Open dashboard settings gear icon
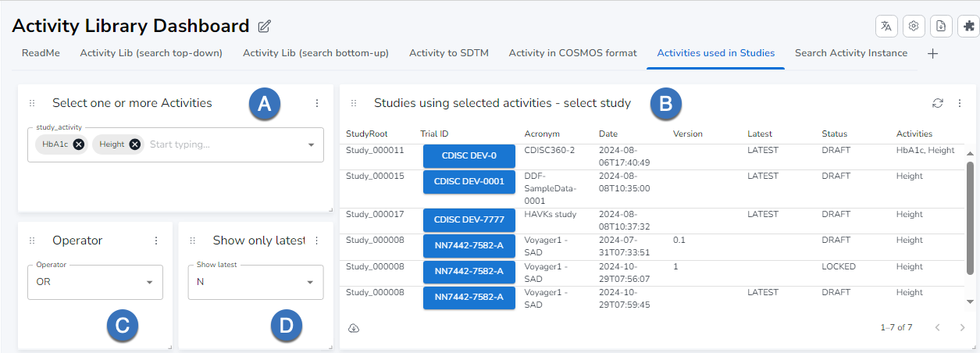 pyautogui.click(x=914, y=26)
